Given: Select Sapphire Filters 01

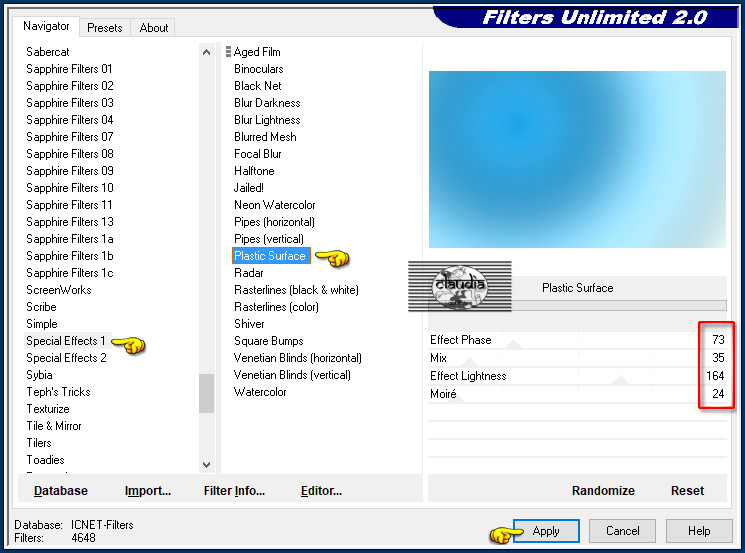Looking at the screenshot, I should click(69, 69).
